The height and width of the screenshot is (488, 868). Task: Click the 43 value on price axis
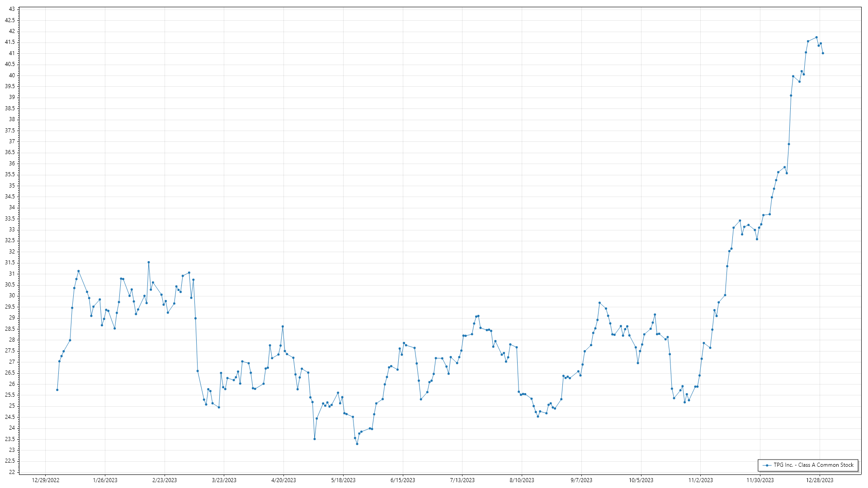pyautogui.click(x=12, y=9)
